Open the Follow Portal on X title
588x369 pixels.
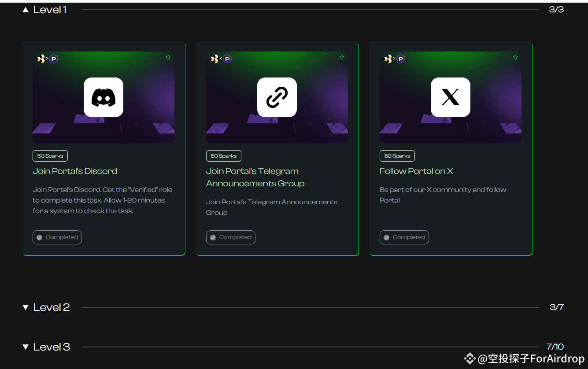[416, 171]
